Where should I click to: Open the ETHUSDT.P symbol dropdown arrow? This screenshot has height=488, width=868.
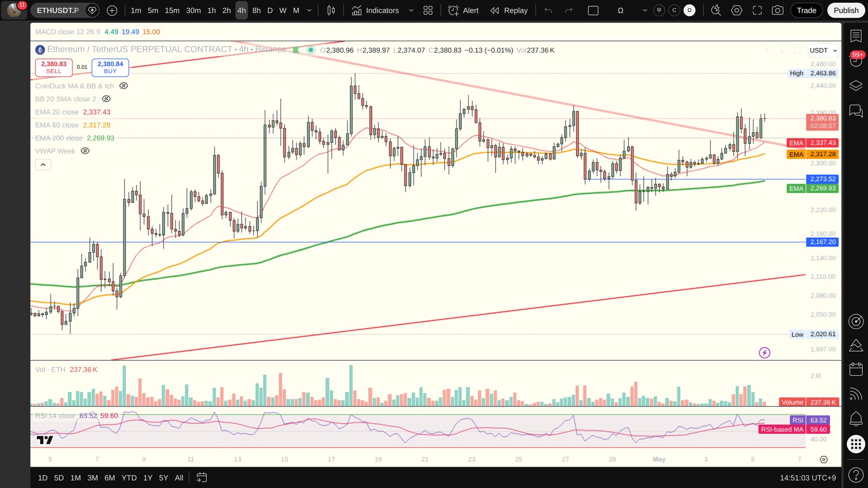click(92, 10)
